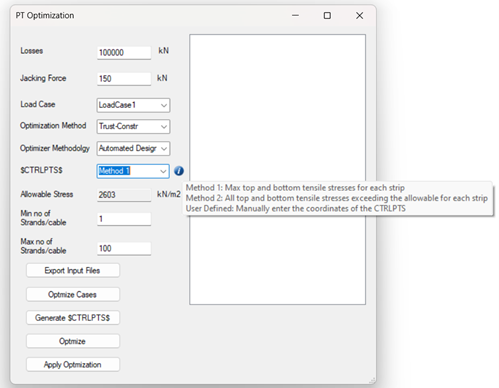Close the PT Optimization window
Screen dimensions: 499x388
click(359, 15)
